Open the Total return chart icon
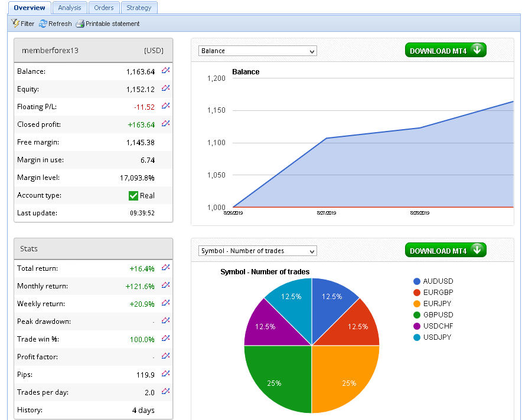 [x=166, y=268]
